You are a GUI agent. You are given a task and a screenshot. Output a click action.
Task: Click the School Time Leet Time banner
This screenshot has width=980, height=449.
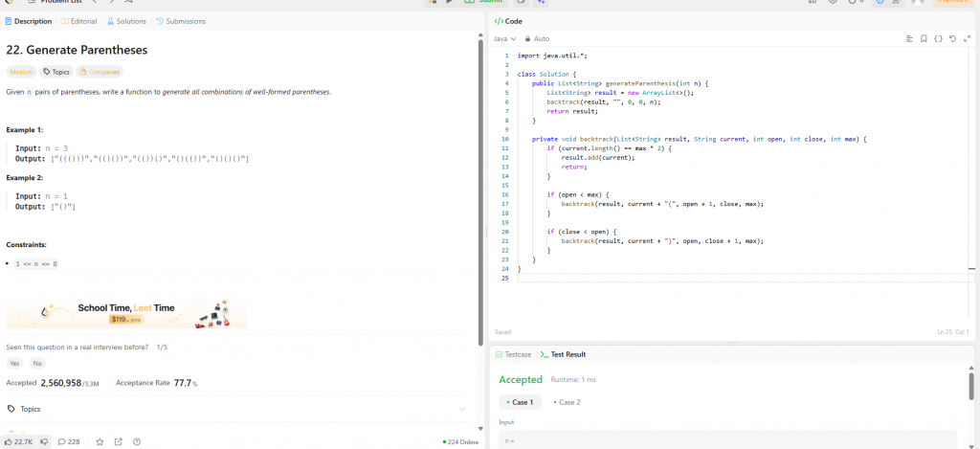click(126, 313)
